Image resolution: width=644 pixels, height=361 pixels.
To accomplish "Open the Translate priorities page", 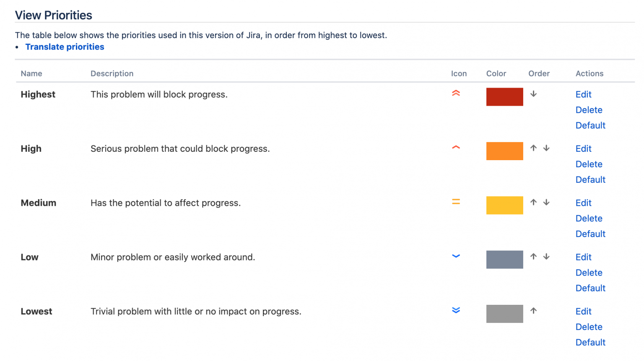I will click(x=65, y=47).
